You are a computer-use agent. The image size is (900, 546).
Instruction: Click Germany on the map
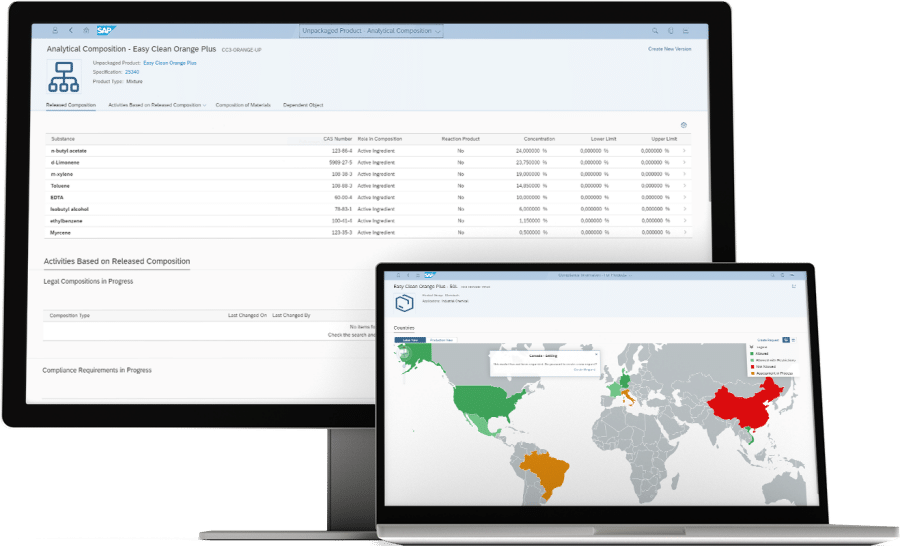[624, 380]
